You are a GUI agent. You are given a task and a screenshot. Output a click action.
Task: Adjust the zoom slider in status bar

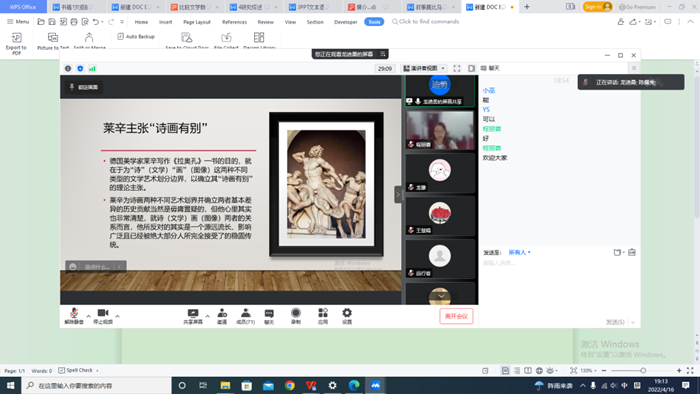point(643,370)
